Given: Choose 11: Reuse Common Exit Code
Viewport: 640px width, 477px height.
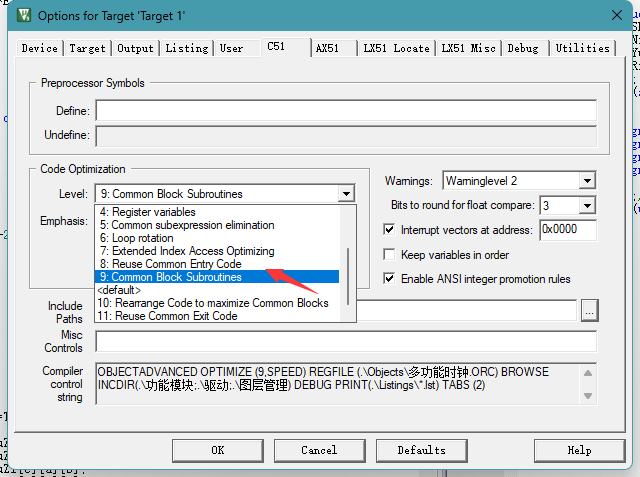Looking at the screenshot, I should pyautogui.click(x=167, y=316).
